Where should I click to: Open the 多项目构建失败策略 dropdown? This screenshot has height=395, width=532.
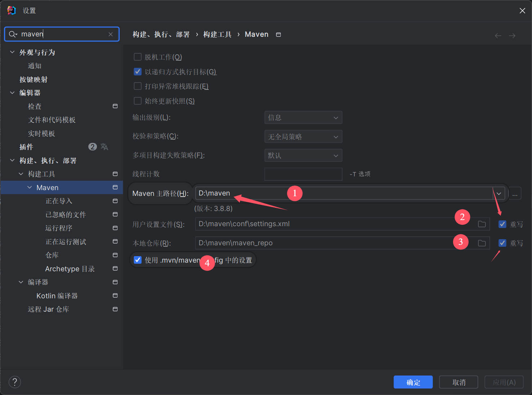tap(303, 155)
